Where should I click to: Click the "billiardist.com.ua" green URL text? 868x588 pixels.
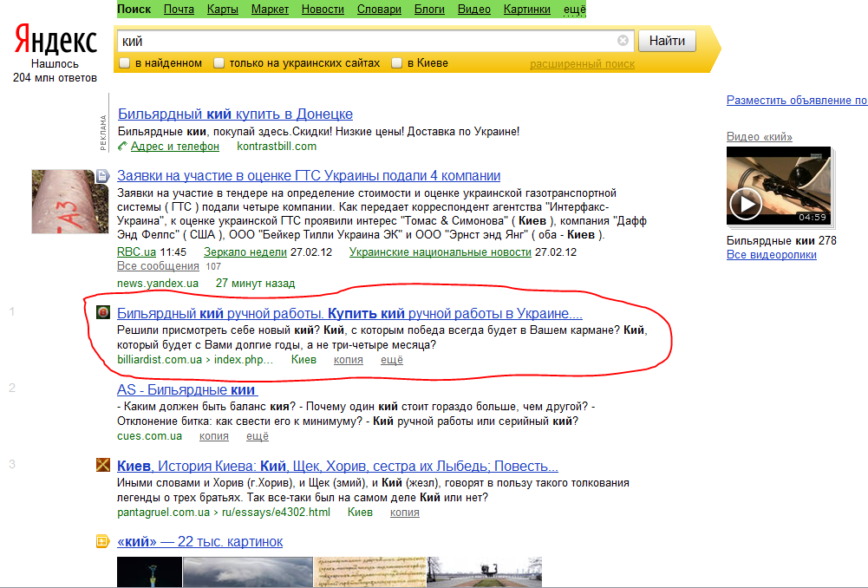pos(160,360)
